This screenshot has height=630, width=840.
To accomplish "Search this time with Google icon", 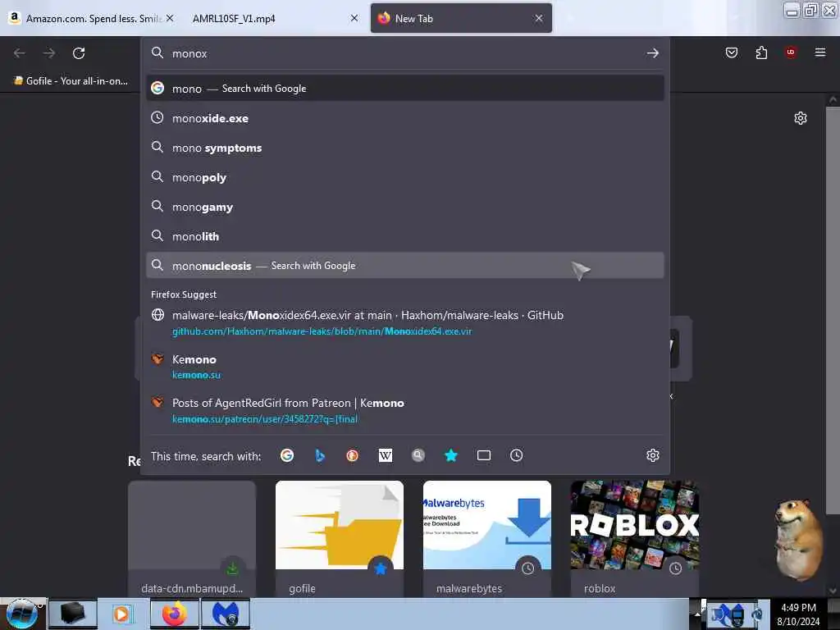I will [287, 455].
